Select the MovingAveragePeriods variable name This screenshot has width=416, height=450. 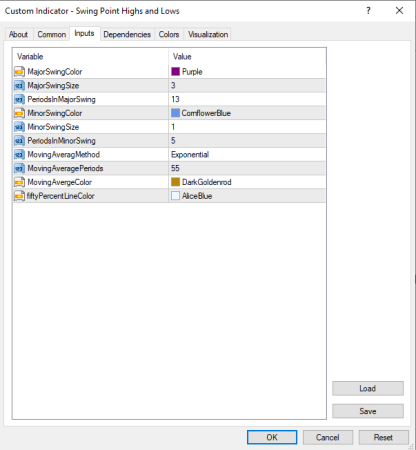[65, 168]
